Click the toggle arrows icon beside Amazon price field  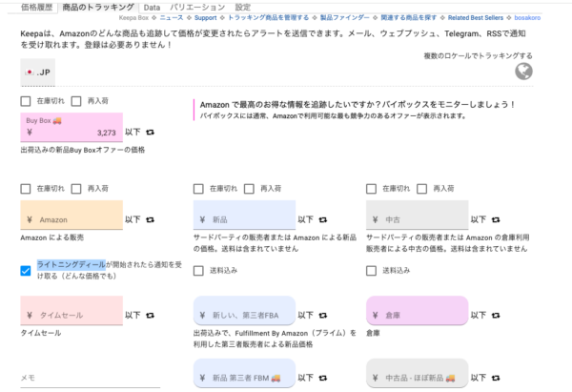click(150, 219)
